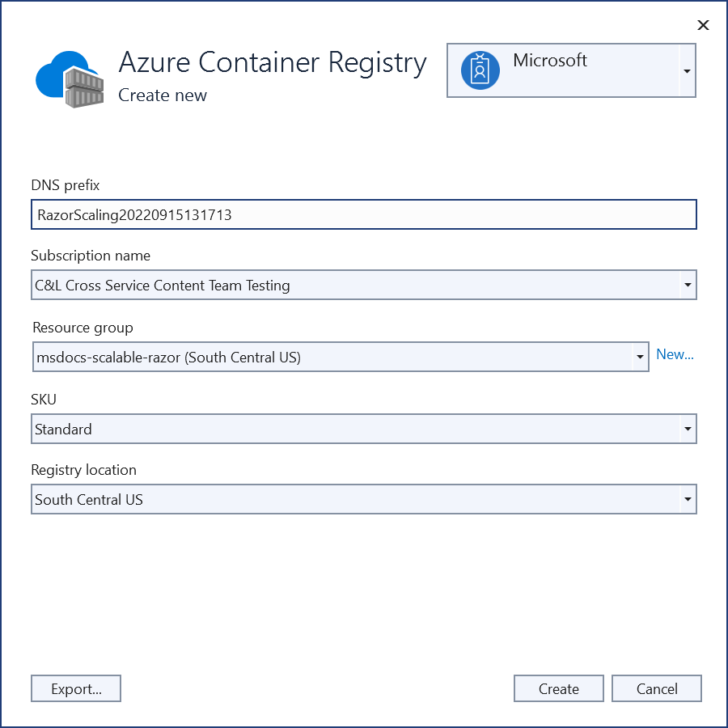Click into the DNS prefix text field
Viewport: 728px width, 728px height.
click(362, 215)
